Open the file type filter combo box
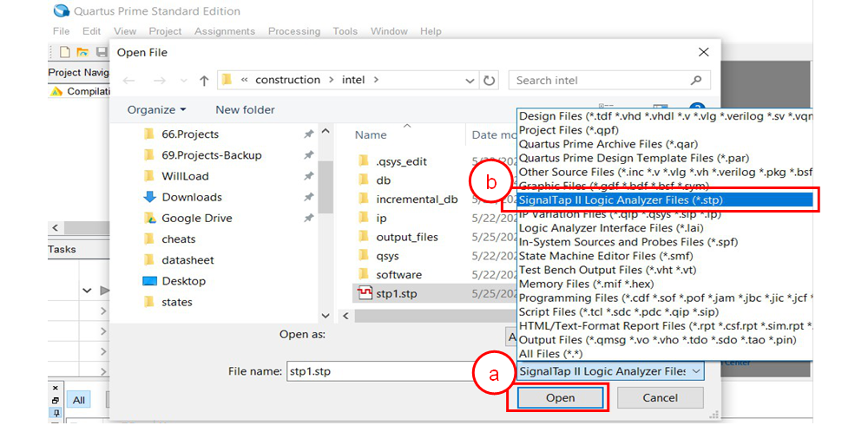Viewport: 868px width, 445px height. (610, 371)
